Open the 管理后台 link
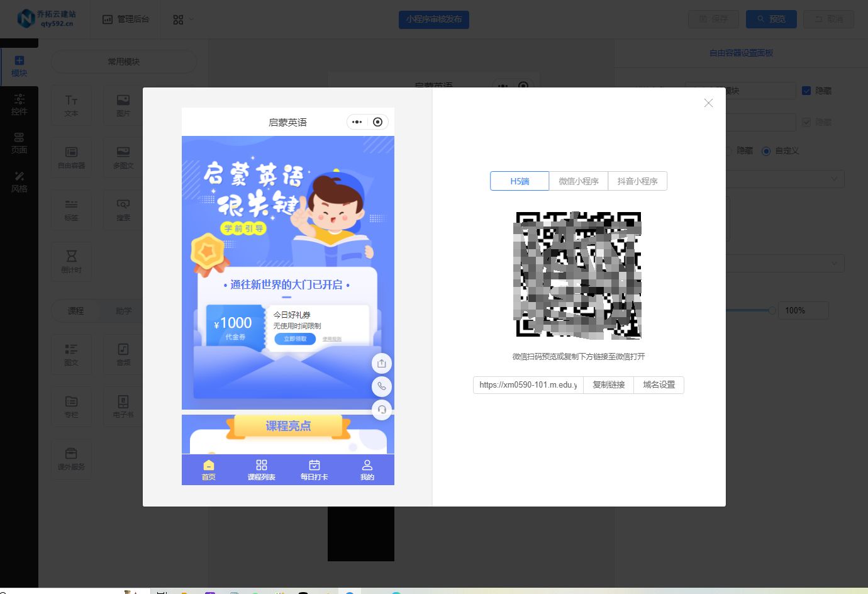The height and width of the screenshot is (594, 868). (126, 20)
